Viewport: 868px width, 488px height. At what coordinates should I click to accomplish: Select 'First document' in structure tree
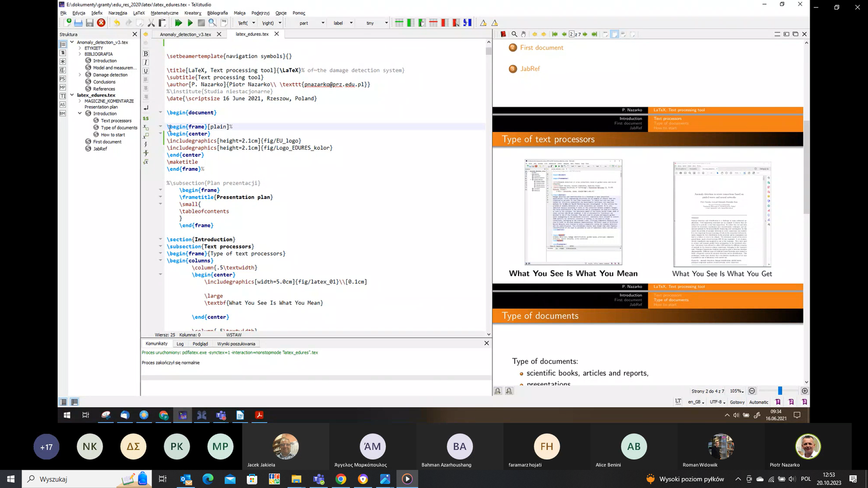pyautogui.click(x=107, y=142)
